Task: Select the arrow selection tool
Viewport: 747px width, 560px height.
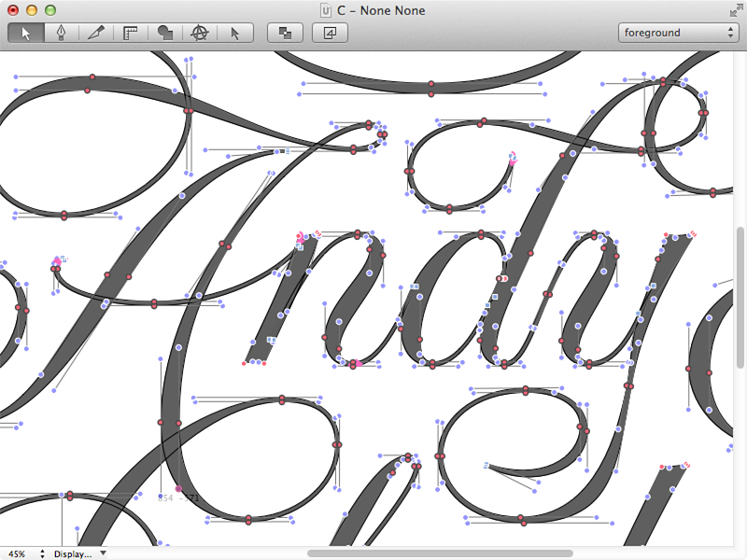Action: 26,33
